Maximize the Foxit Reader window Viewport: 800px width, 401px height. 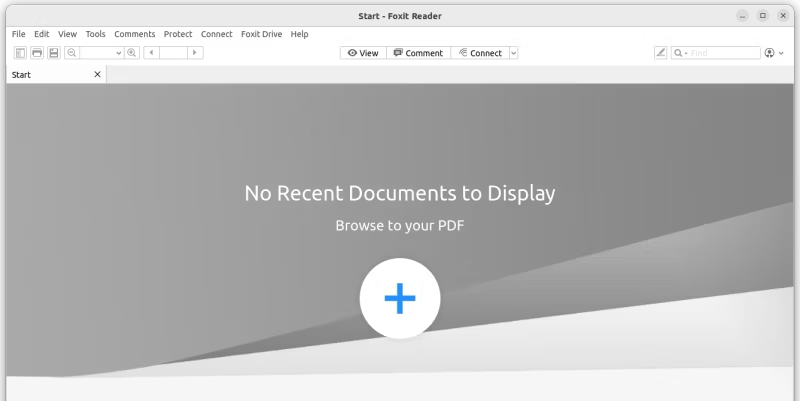(x=763, y=16)
